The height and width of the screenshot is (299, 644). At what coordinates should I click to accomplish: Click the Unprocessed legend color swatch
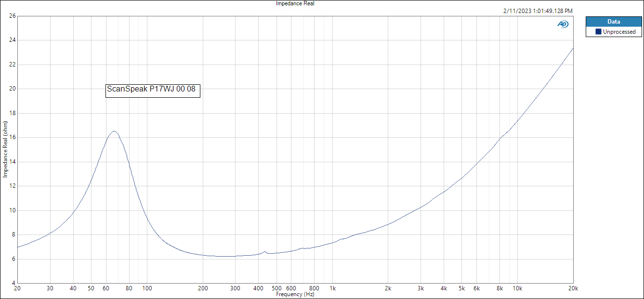(x=598, y=32)
